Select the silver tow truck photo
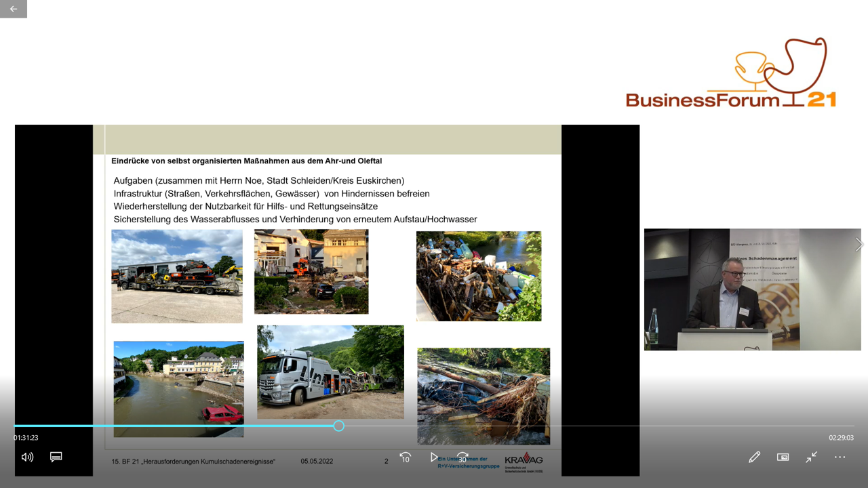The height and width of the screenshot is (488, 868). point(330,372)
